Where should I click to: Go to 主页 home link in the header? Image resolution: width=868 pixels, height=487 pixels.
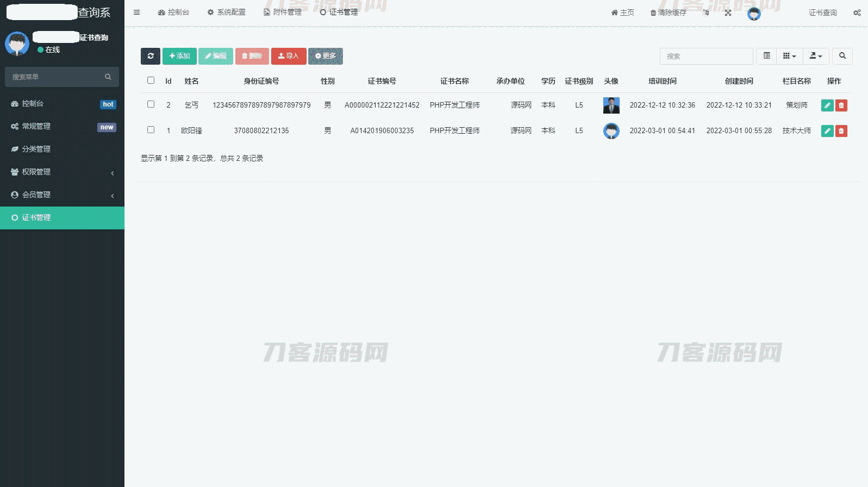(x=622, y=13)
